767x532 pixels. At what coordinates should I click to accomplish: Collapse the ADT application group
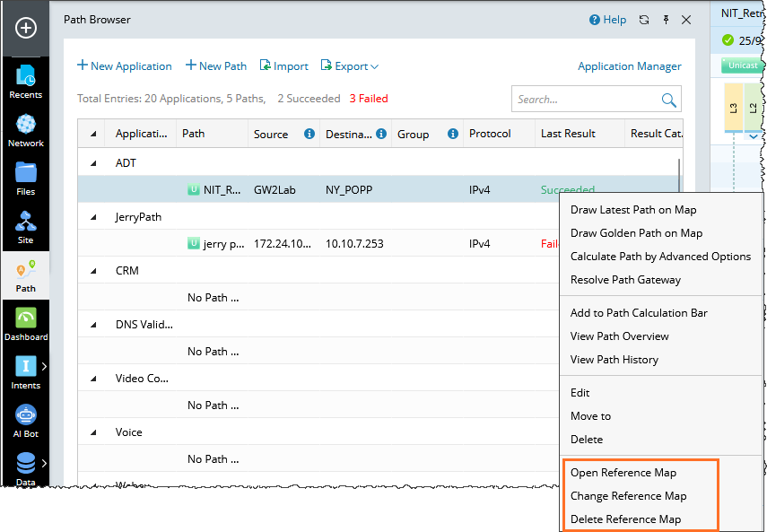click(94, 163)
